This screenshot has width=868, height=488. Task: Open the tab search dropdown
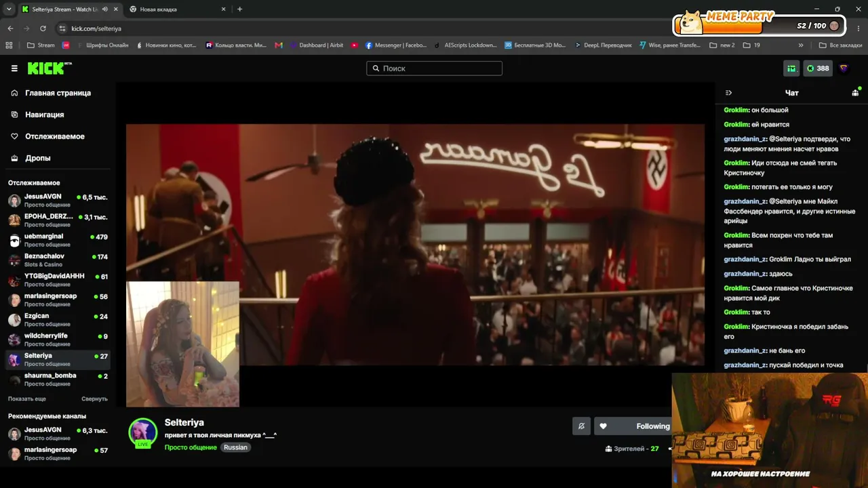[x=9, y=9]
